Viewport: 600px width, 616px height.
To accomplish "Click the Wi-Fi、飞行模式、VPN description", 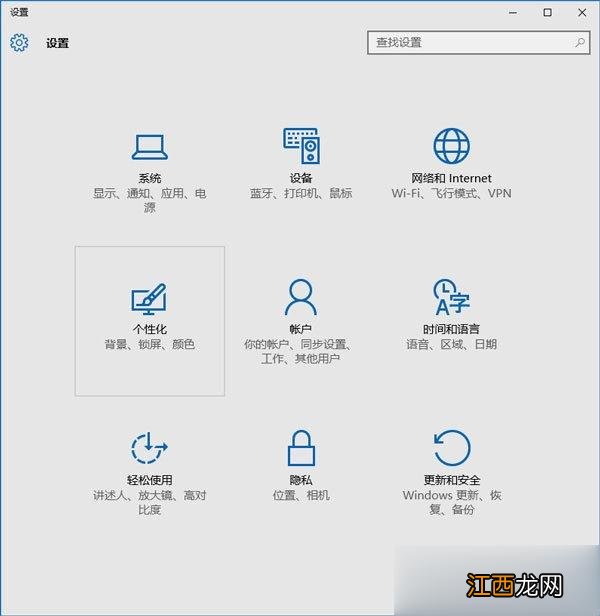I will coord(451,193).
